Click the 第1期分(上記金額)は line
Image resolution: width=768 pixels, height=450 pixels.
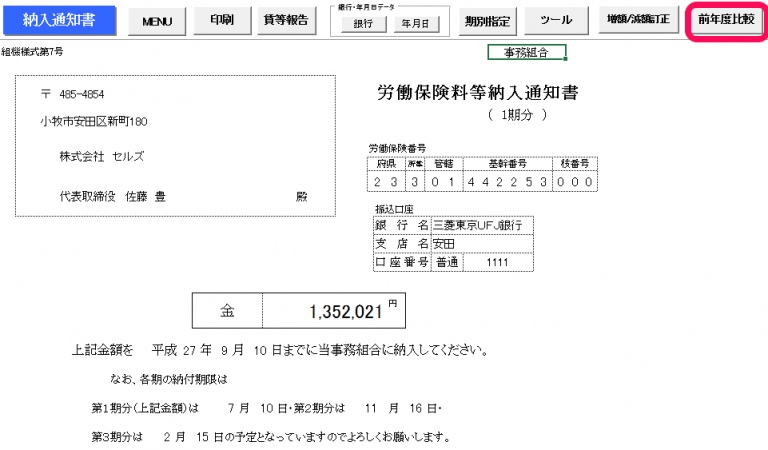(x=266, y=408)
